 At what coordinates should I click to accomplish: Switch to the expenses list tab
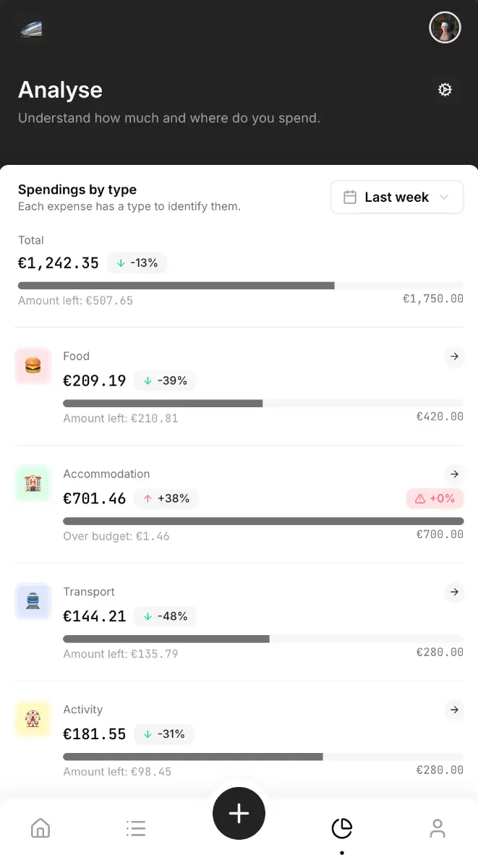tap(136, 828)
